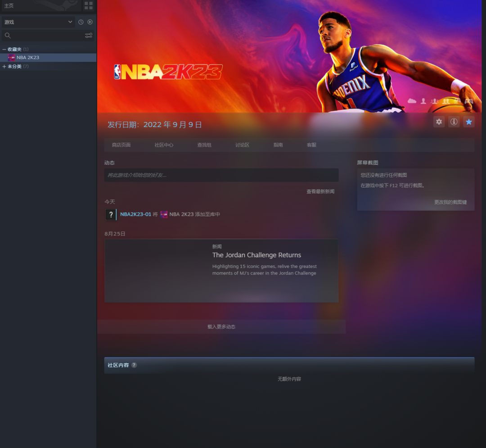Viewport: 486px width, 448px height.
Task: Open the 商店页面 tab
Action: tap(121, 145)
